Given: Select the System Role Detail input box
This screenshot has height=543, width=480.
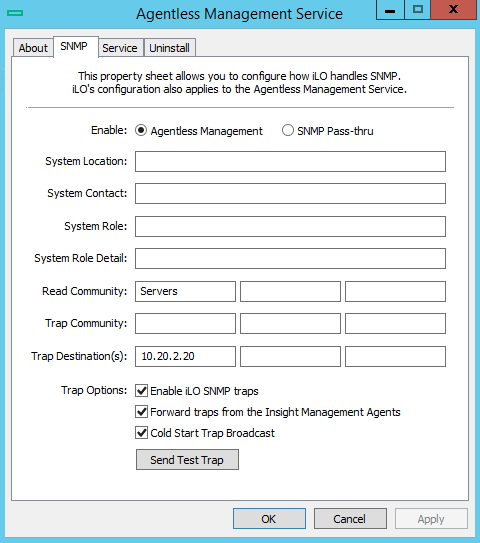Looking at the screenshot, I should click(x=290, y=258).
